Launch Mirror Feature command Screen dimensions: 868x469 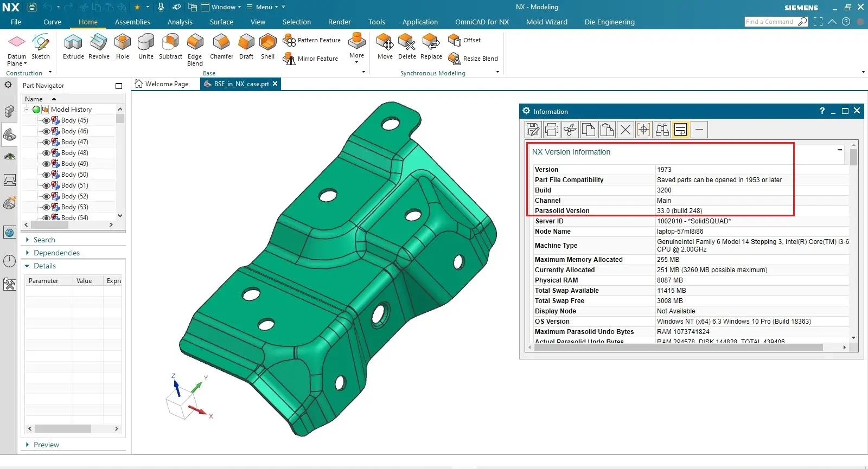point(311,59)
